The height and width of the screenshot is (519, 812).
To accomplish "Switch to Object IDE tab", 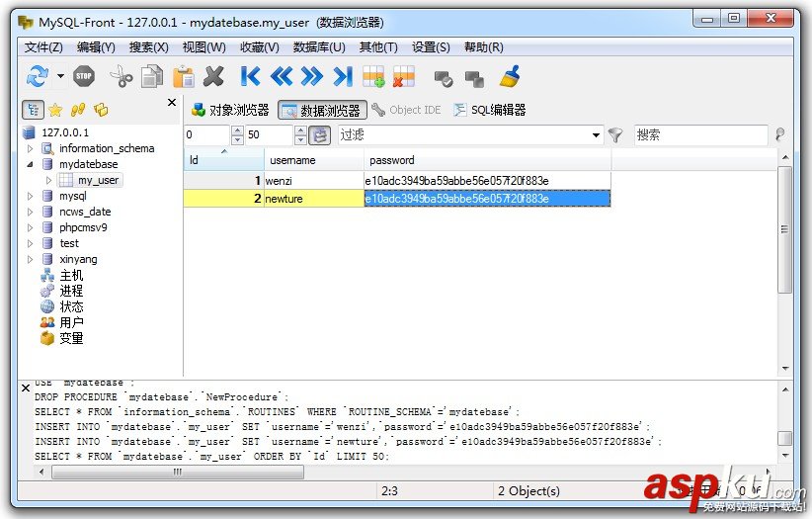I will point(406,110).
